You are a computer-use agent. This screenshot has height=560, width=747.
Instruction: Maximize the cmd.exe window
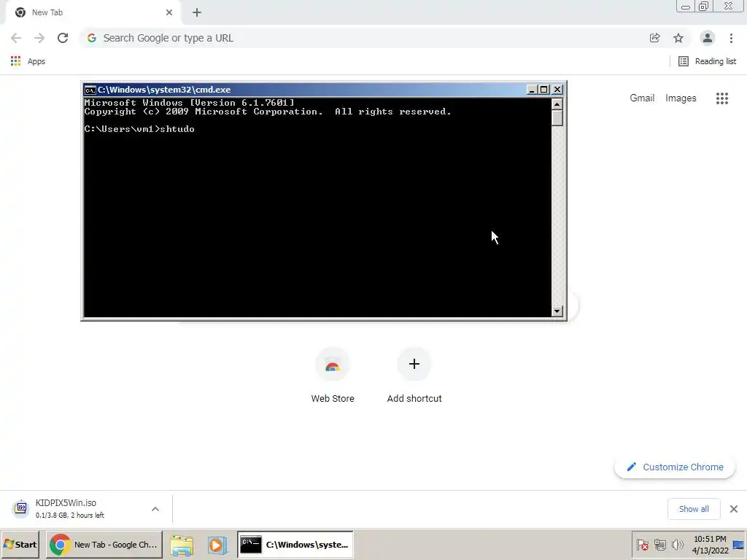click(x=544, y=90)
